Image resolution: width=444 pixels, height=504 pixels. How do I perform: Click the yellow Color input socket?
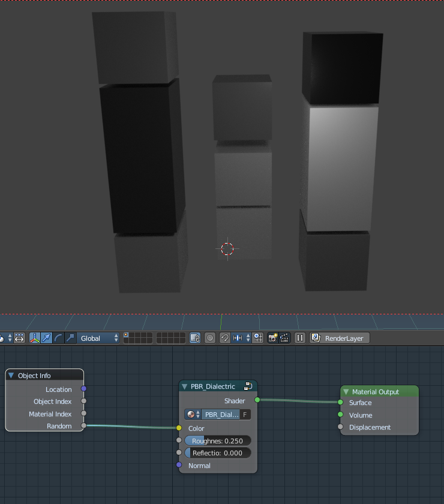179,428
